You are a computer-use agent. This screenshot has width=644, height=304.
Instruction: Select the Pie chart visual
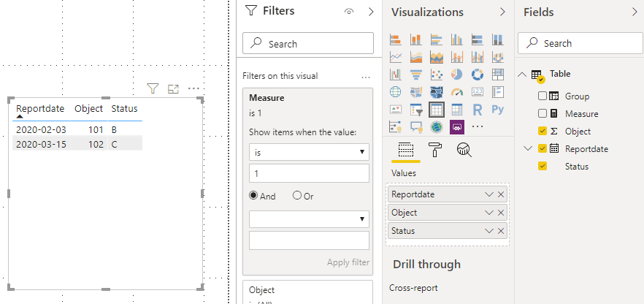[457, 75]
